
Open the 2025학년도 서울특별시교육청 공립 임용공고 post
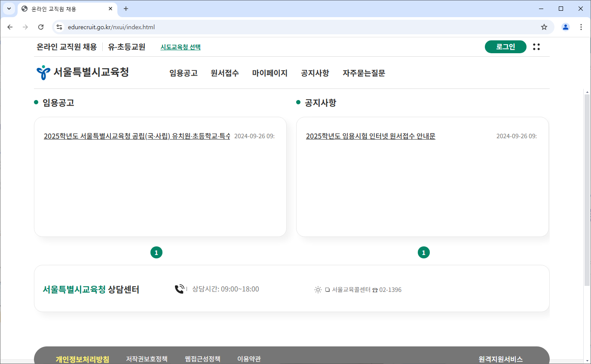pyautogui.click(x=137, y=136)
